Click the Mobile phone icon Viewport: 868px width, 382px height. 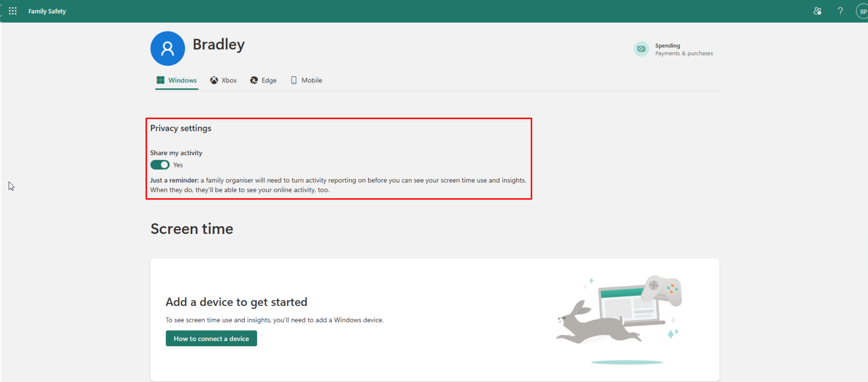coord(294,80)
